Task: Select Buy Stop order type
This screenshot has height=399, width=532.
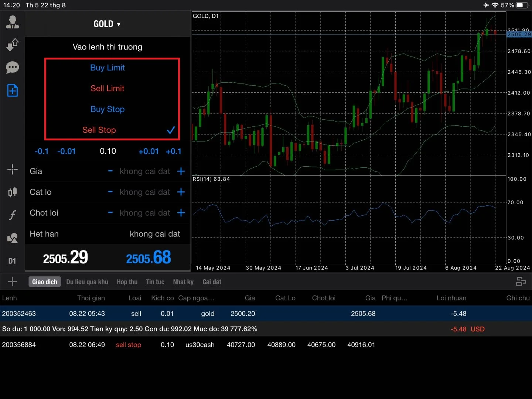Action: point(108,109)
